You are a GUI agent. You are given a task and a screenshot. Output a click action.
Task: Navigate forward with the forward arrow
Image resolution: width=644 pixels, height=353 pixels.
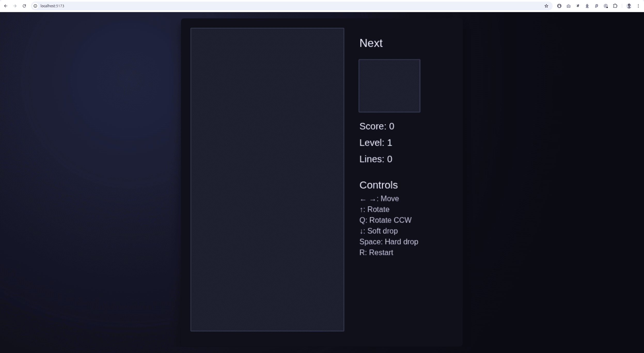click(15, 6)
